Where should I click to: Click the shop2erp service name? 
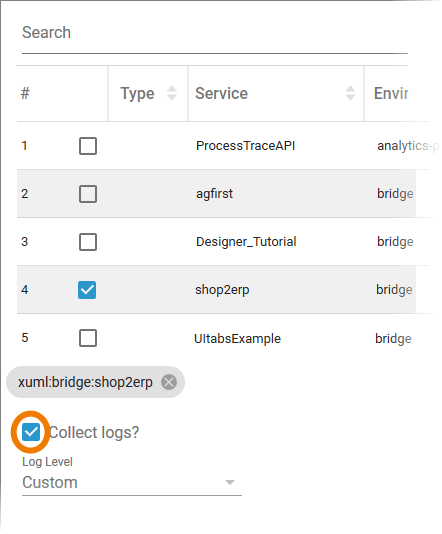click(x=222, y=290)
